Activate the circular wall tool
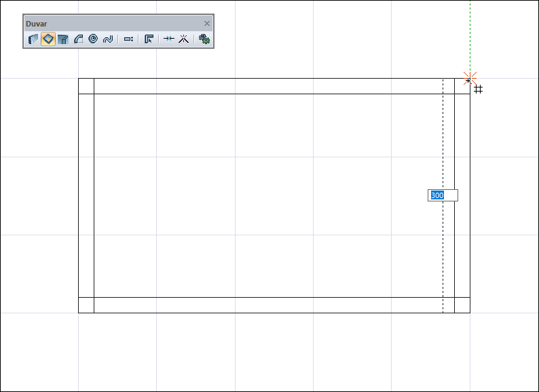Image resolution: width=539 pixels, height=392 pixels. coord(93,39)
